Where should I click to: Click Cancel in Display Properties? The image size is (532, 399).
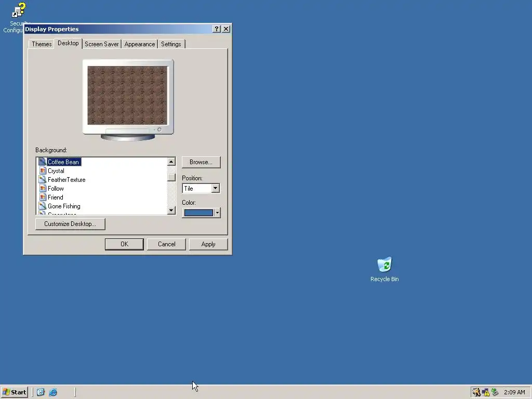click(167, 244)
